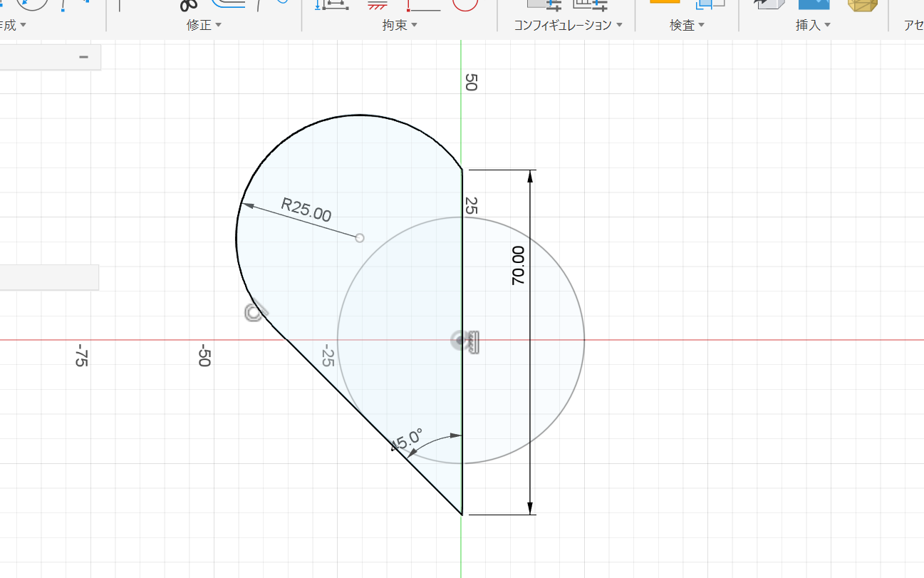924x578 pixels.
Task: Click the first Configuration table icon
Action: 545,4
